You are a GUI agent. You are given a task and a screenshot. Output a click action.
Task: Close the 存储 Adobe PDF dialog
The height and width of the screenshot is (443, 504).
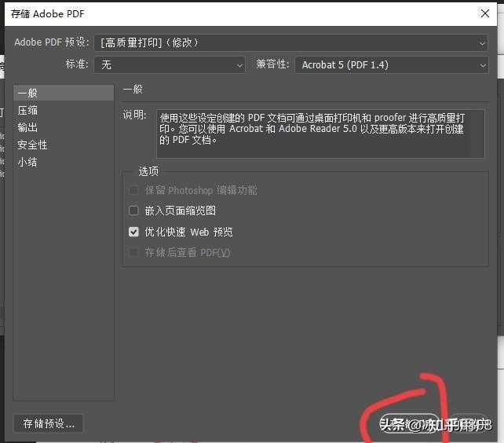(x=485, y=13)
